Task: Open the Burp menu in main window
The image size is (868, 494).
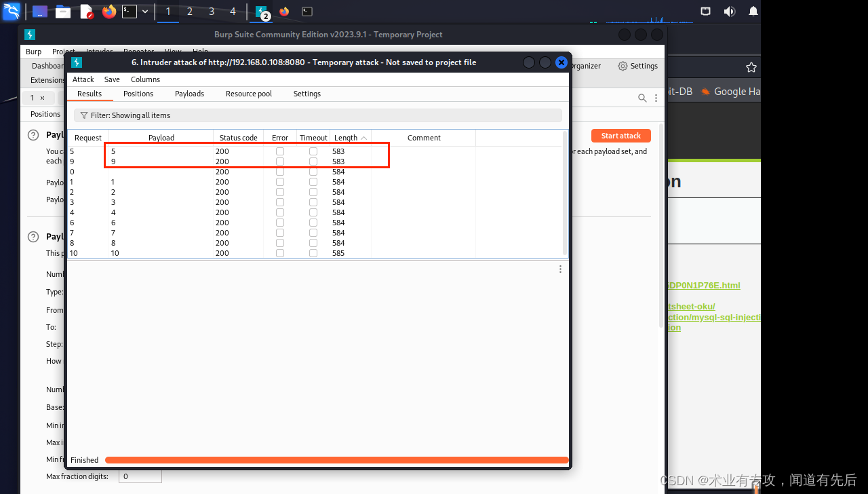Action: tap(33, 52)
